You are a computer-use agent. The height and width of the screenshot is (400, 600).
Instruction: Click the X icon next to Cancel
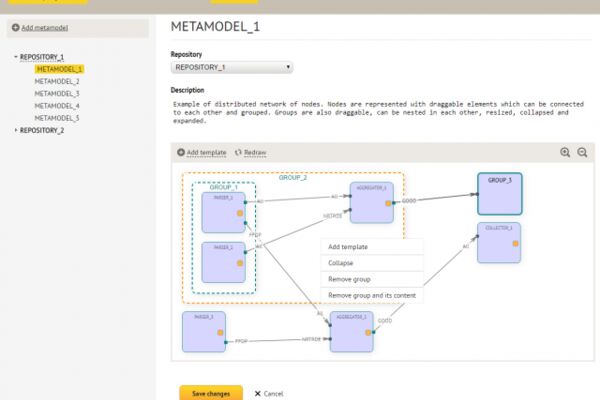258,393
